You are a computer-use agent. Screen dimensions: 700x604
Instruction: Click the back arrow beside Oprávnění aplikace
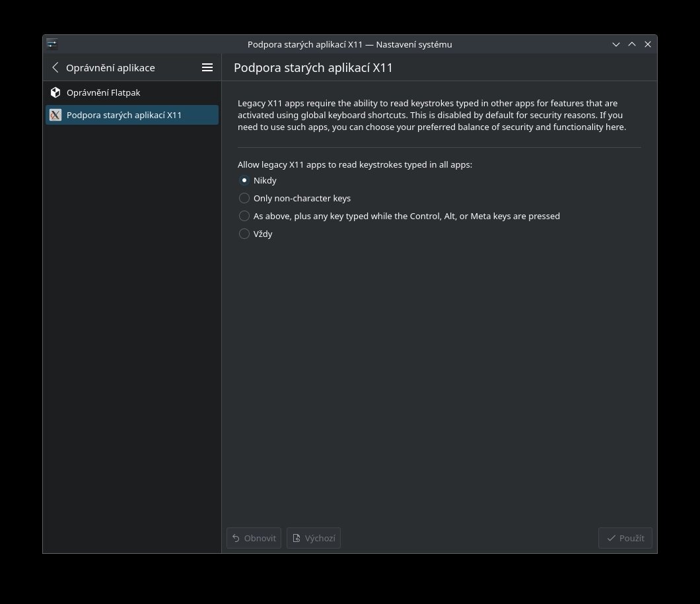point(55,67)
